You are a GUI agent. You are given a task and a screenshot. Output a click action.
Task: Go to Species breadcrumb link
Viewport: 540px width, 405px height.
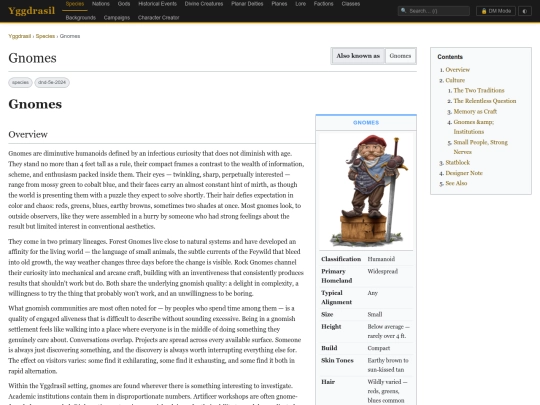(x=45, y=36)
